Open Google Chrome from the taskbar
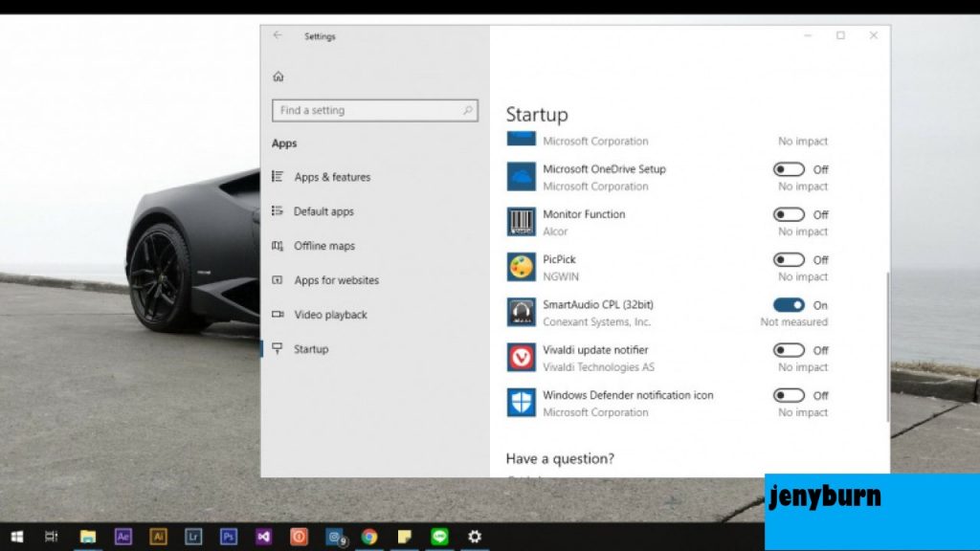Screen dimensions: 980x551 (369, 537)
